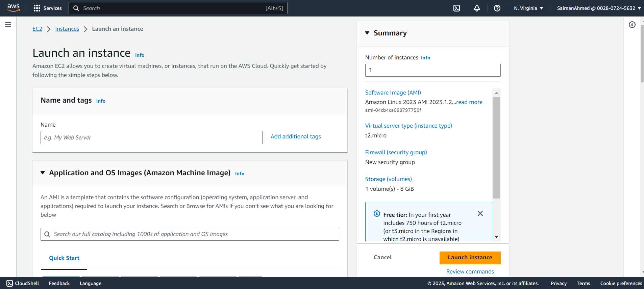Viewport: 644px width, 289px height.
Task: Launch CloudShell from top bar icon
Action: tap(456, 8)
